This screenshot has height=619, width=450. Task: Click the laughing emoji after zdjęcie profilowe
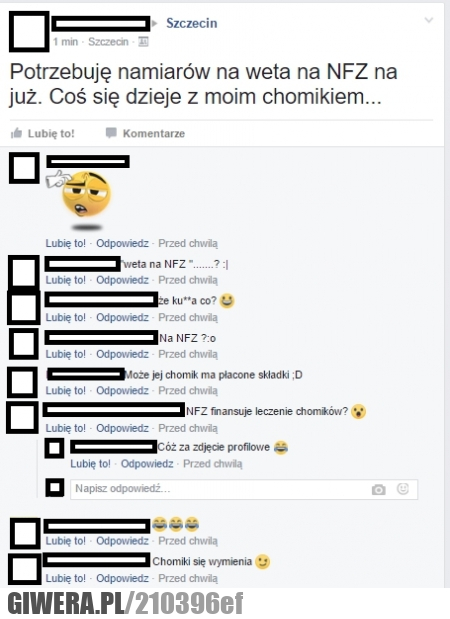[x=281, y=447]
